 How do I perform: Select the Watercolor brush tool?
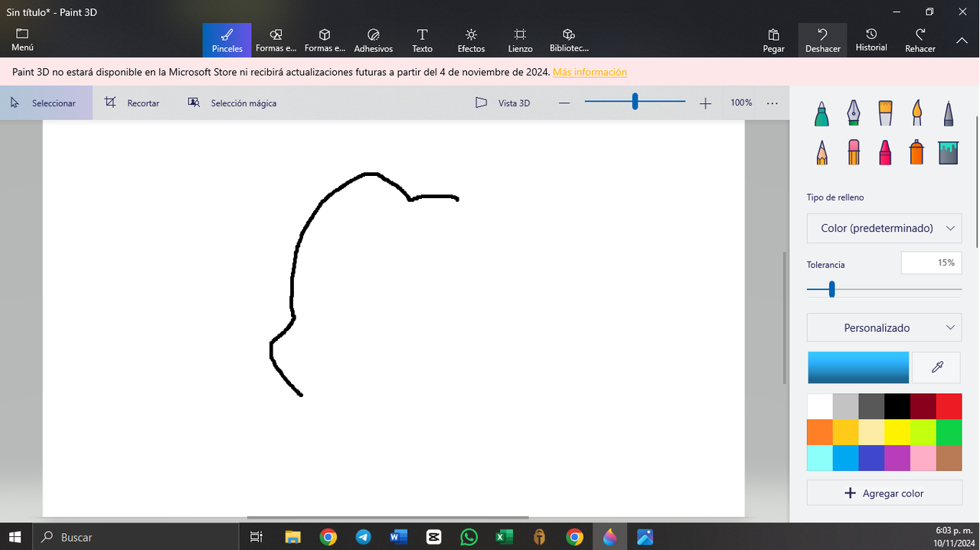[916, 114]
